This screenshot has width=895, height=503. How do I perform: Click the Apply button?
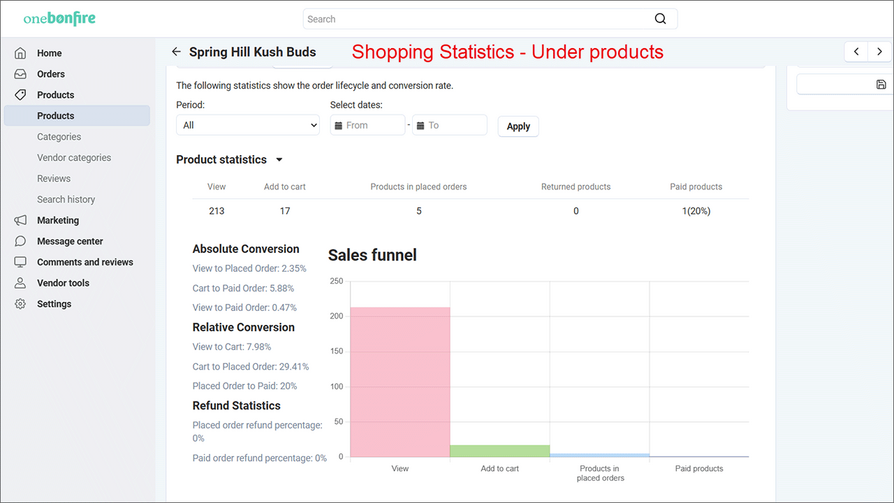pos(518,127)
